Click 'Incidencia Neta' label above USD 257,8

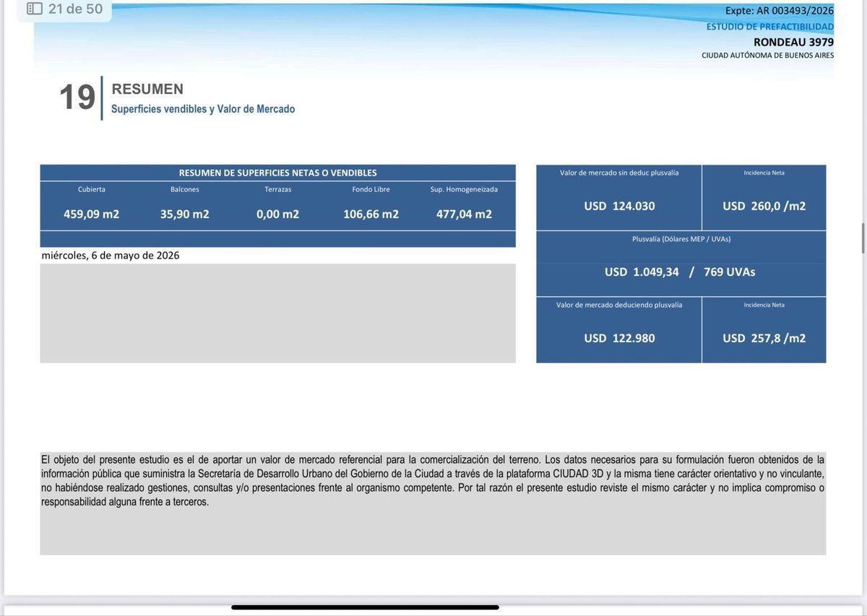(x=764, y=305)
